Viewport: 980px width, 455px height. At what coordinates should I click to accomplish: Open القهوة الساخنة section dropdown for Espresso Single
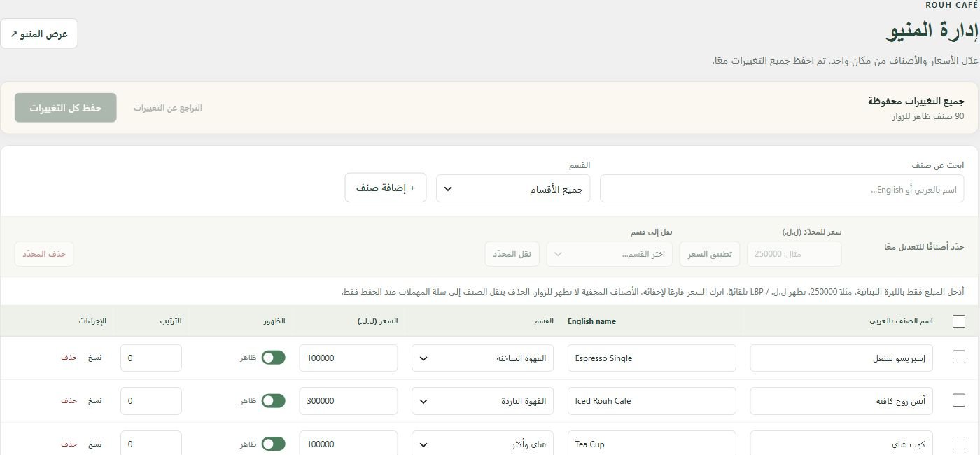[483, 358]
